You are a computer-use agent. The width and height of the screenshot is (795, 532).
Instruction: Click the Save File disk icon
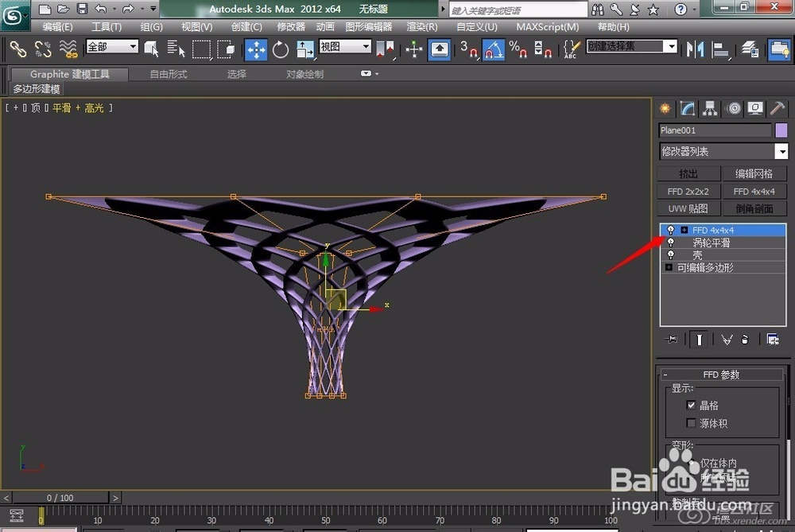pyautogui.click(x=82, y=9)
